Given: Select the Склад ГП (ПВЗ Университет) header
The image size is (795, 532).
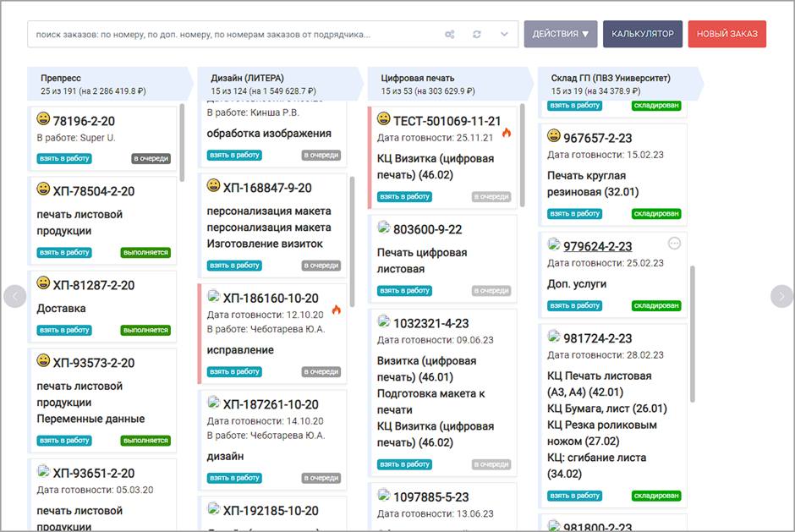Looking at the screenshot, I should coord(620,85).
